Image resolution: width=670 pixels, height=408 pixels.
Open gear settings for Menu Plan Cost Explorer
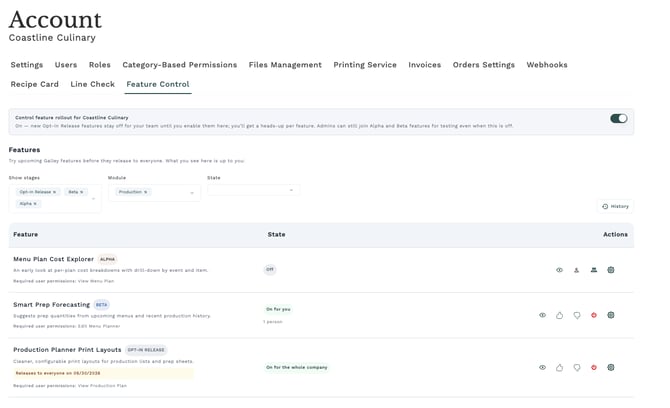pyautogui.click(x=611, y=270)
